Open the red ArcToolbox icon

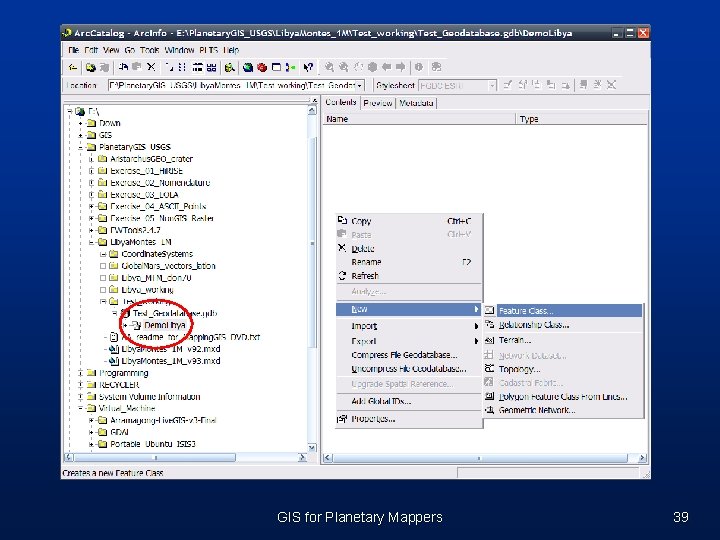tap(262, 68)
